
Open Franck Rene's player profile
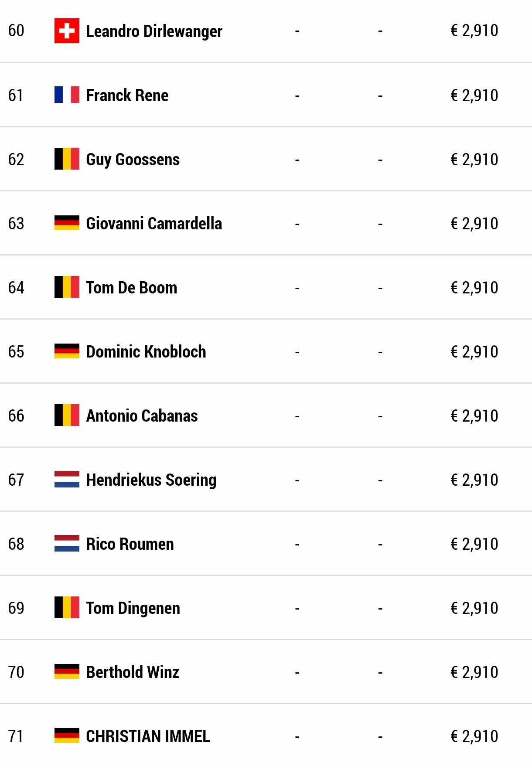(127, 95)
